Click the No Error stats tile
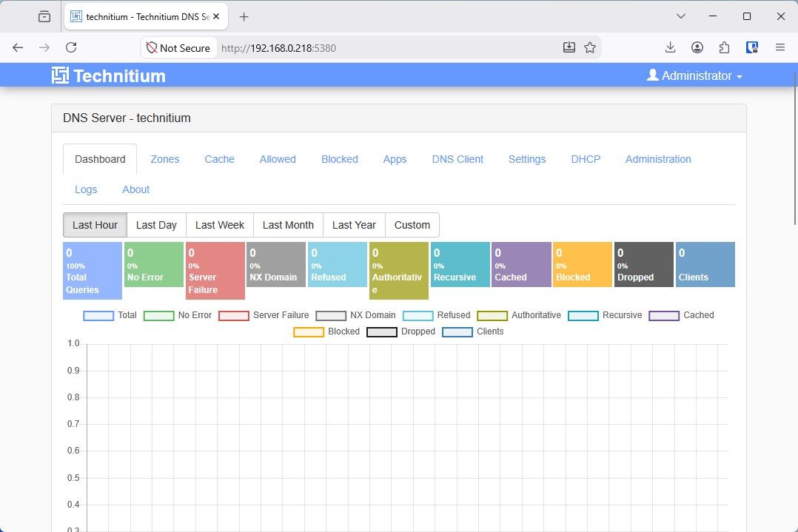The width and height of the screenshot is (798, 532). pos(154,264)
